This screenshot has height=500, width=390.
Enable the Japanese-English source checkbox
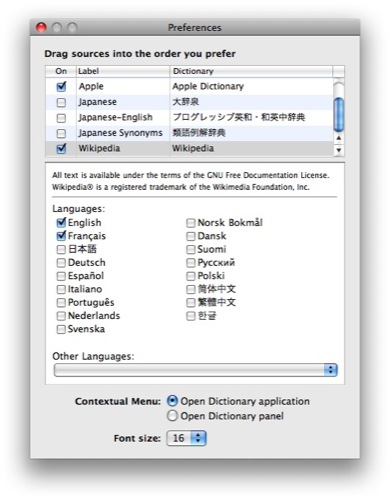click(61, 118)
